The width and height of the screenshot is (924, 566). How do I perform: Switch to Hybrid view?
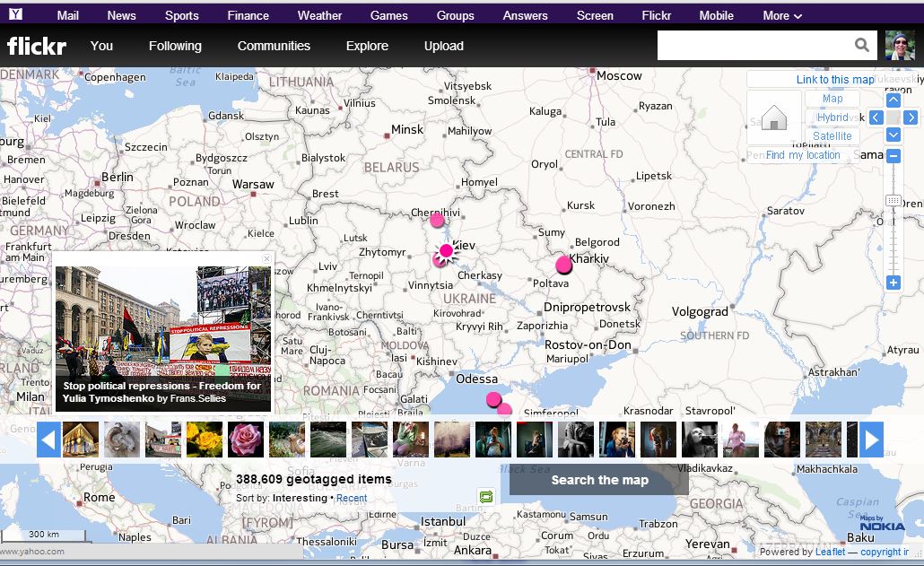(832, 118)
